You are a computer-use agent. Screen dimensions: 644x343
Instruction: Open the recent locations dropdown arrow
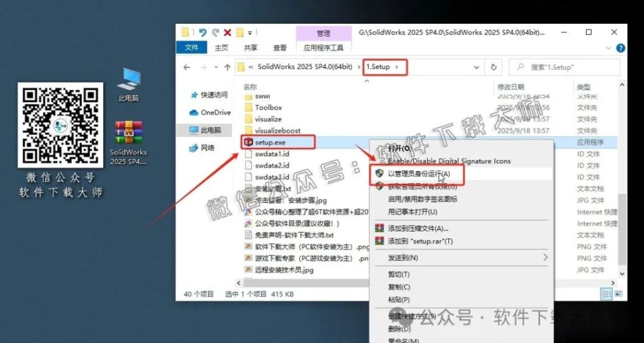click(216, 68)
